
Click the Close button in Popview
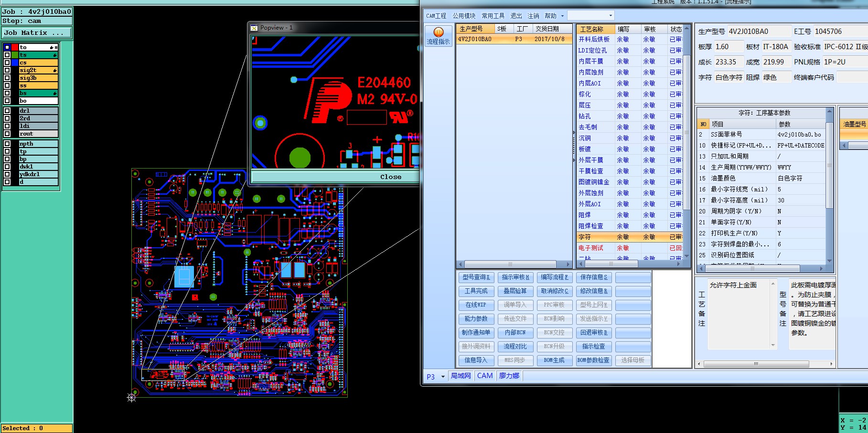pyautogui.click(x=390, y=177)
